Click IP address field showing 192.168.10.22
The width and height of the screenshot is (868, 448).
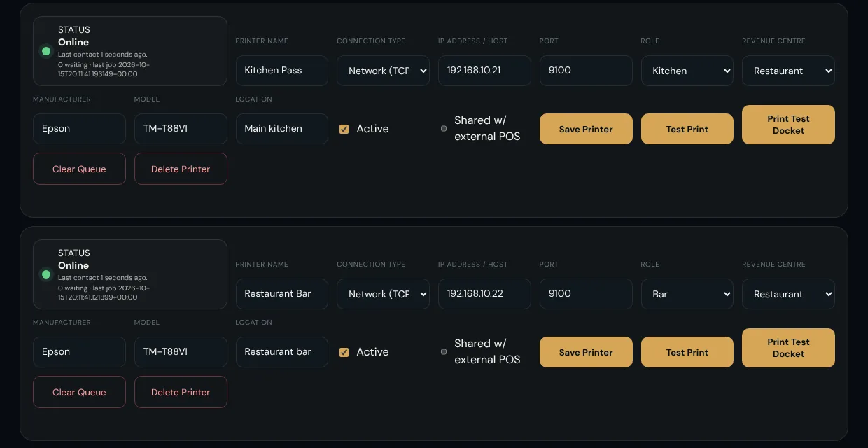point(484,294)
